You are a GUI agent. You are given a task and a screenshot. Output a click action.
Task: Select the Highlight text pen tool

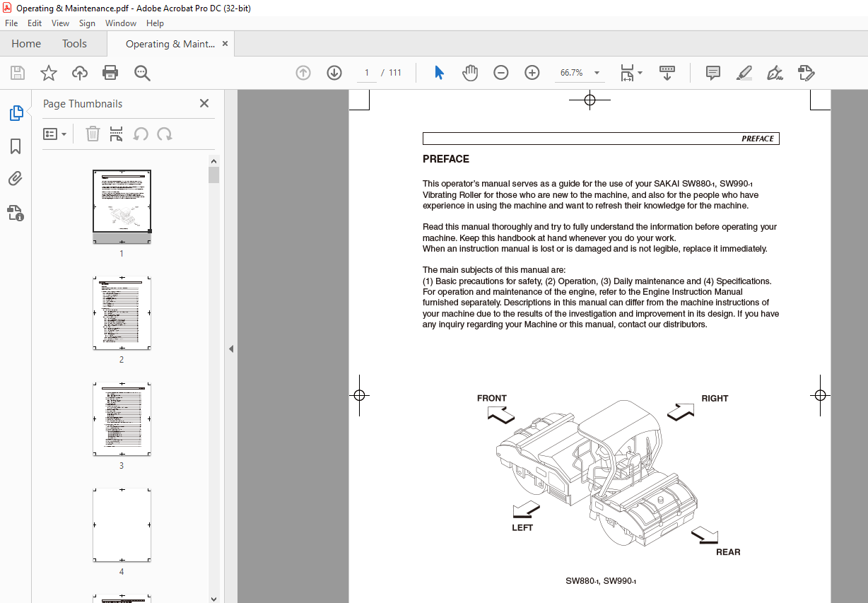[744, 73]
